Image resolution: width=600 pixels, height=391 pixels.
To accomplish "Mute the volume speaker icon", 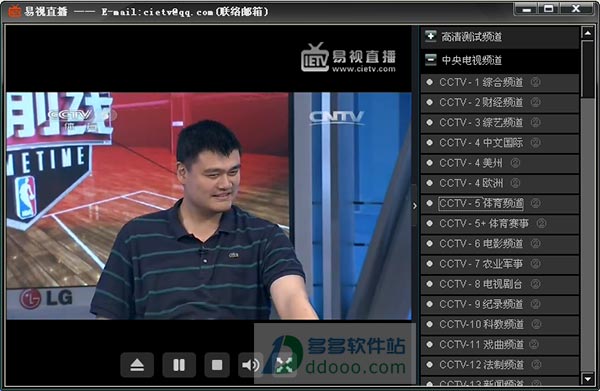I will point(251,365).
